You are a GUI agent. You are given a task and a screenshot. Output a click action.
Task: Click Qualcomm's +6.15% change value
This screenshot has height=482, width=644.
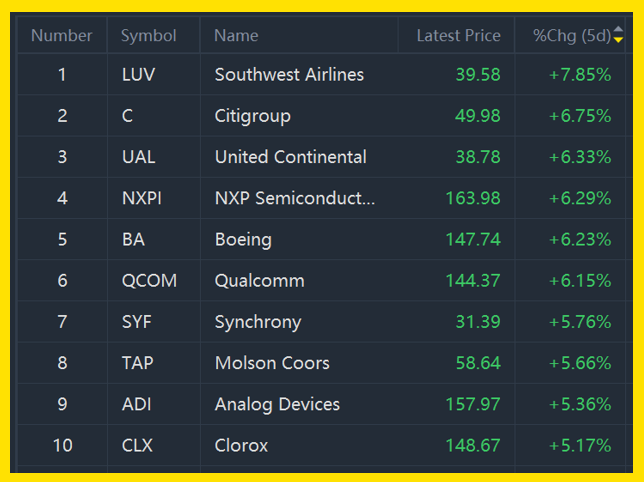579,281
